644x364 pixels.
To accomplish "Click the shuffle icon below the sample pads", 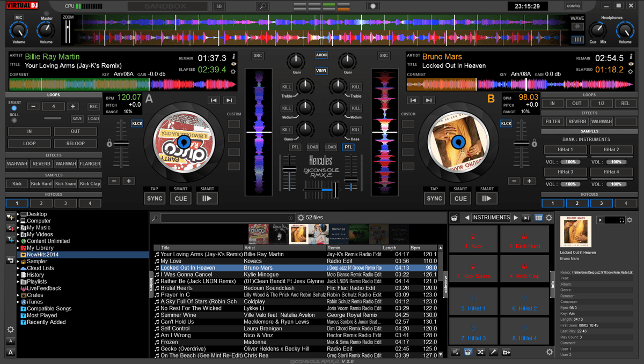I will [x=480, y=352].
